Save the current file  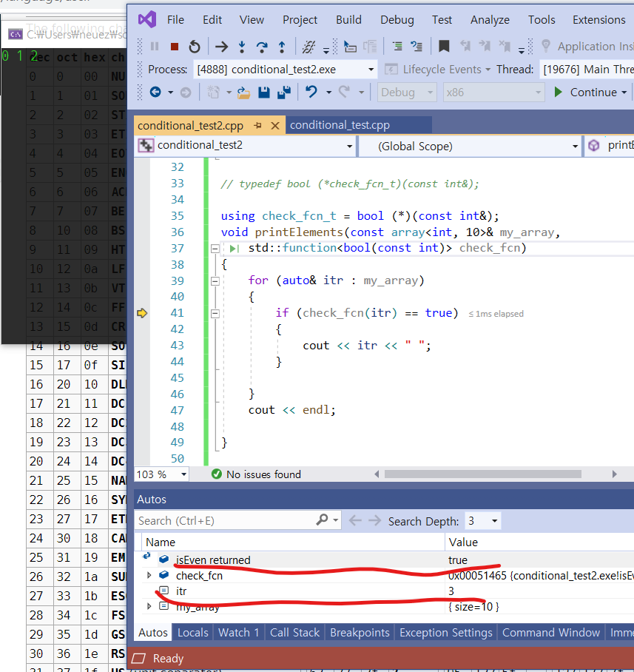tap(264, 93)
